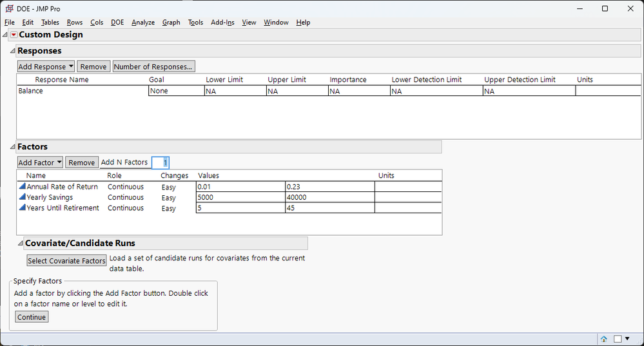
Task: Click the Custom Design red triangle menu
Action: pos(14,35)
